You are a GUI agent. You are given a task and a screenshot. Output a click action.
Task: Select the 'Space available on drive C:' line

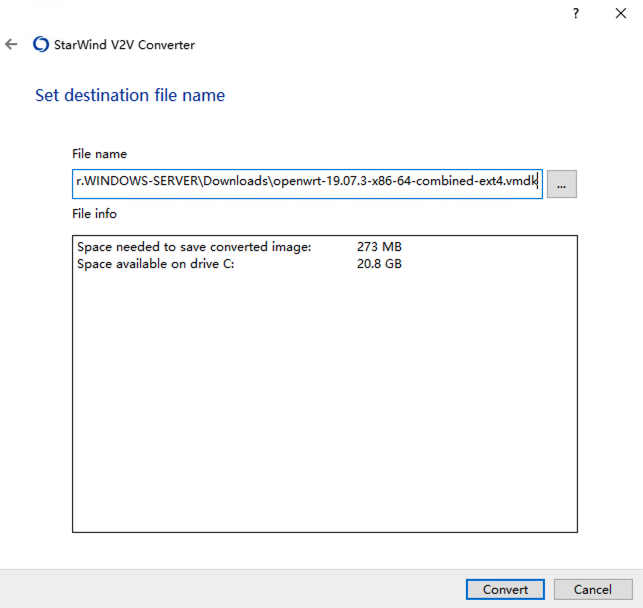(x=156, y=264)
